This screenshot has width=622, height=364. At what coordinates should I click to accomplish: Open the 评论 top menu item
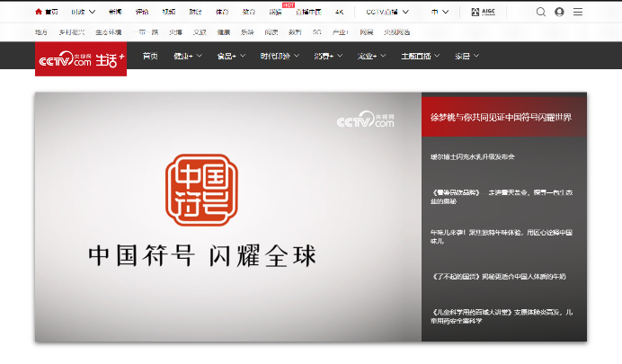pyautogui.click(x=142, y=12)
